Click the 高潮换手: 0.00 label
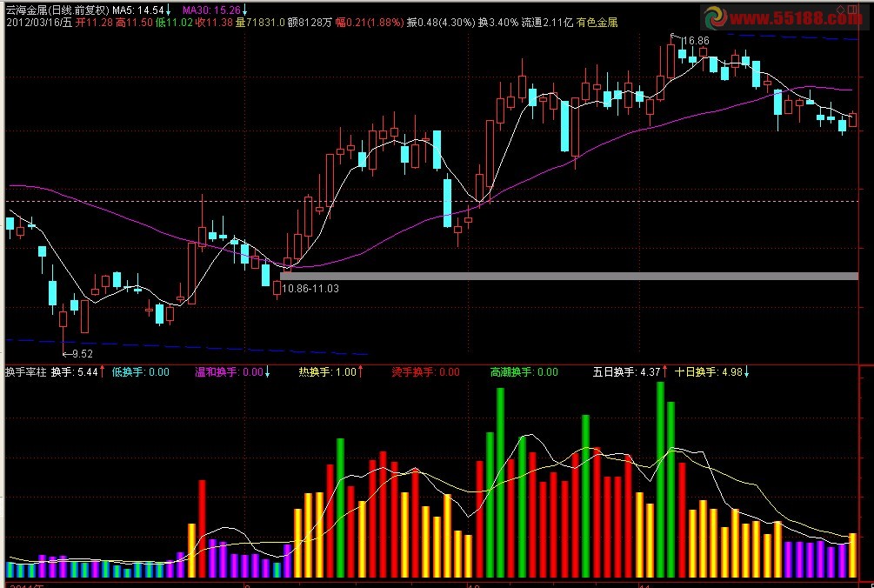Viewport: 874px width, 588px height. pyautogui.click(x=524, y=372)
